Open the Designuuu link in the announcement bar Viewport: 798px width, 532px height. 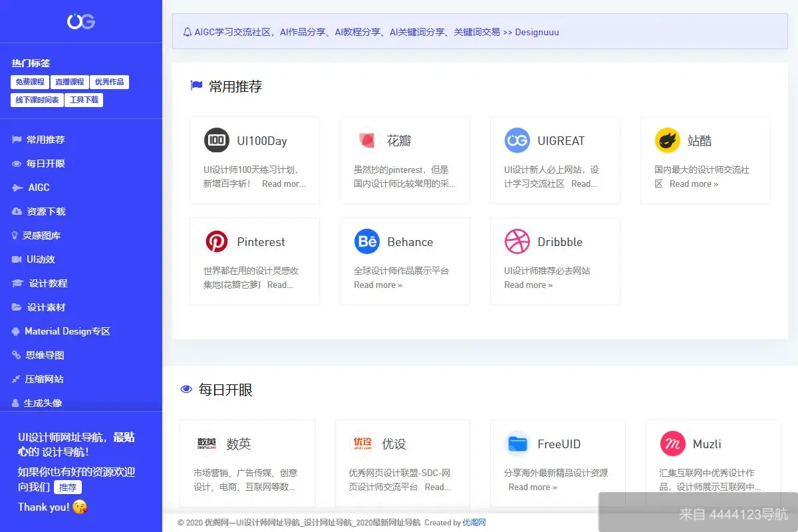pos(537,32)
